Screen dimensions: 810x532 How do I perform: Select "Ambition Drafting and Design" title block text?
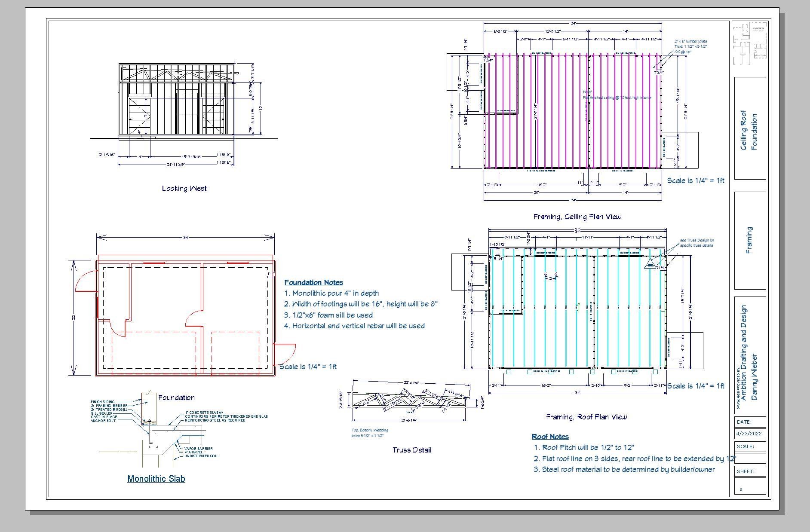[744, 353]
